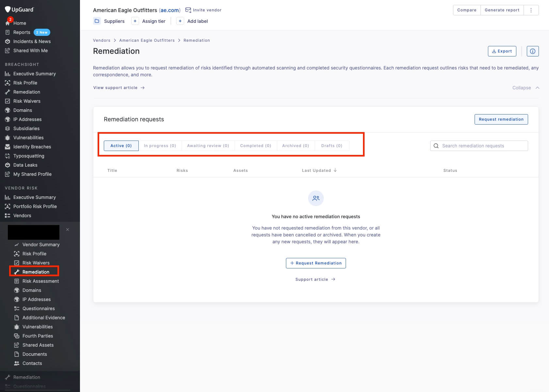Open vendor Risk Profile
549x392 pixels.
[x=34, y=254]
